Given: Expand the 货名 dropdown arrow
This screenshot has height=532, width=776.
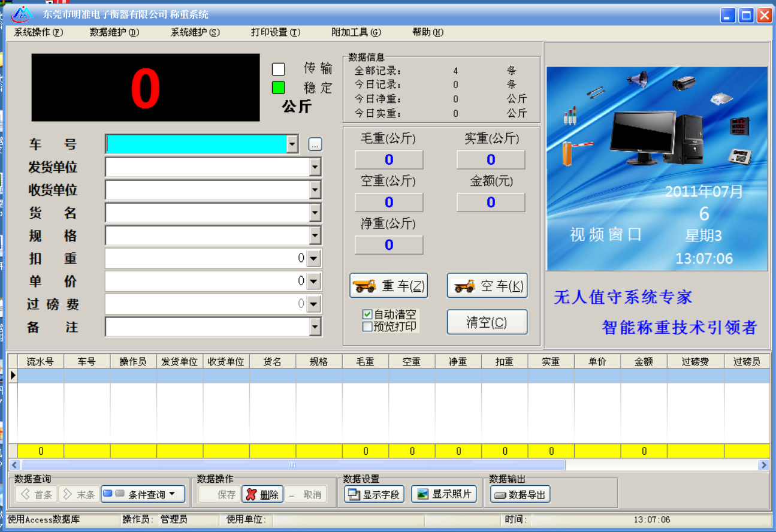Looking at the screenshot, I should tap(315, 213).
